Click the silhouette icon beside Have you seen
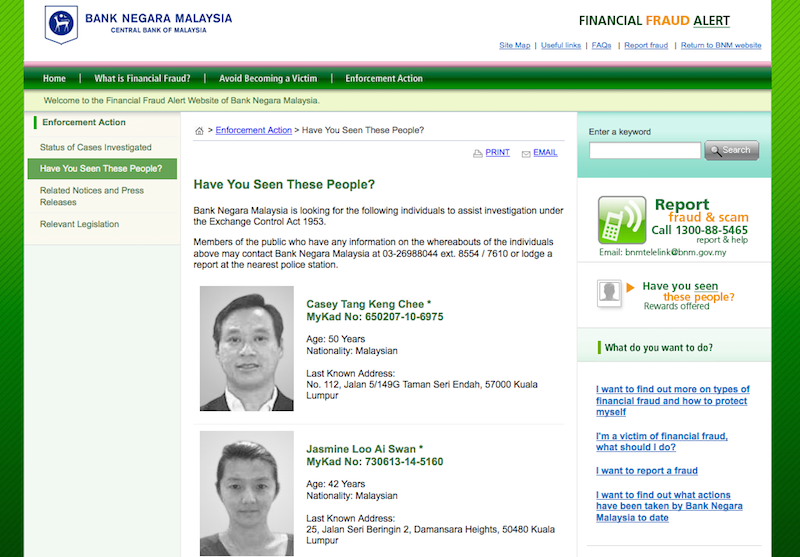This screenshot has width=800, height=557. (609, 293)
